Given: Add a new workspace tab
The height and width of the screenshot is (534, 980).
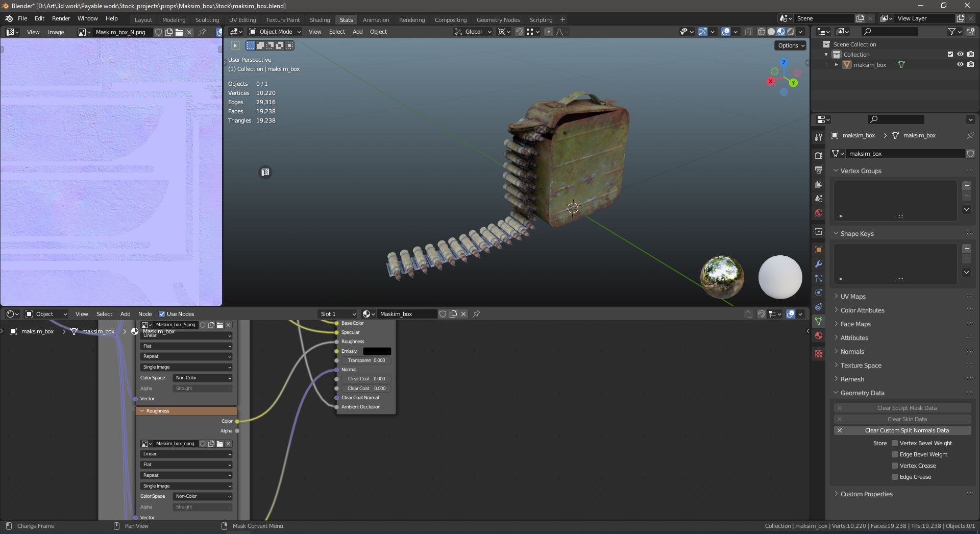Looking at the screenshot, I should click(562, 20).
